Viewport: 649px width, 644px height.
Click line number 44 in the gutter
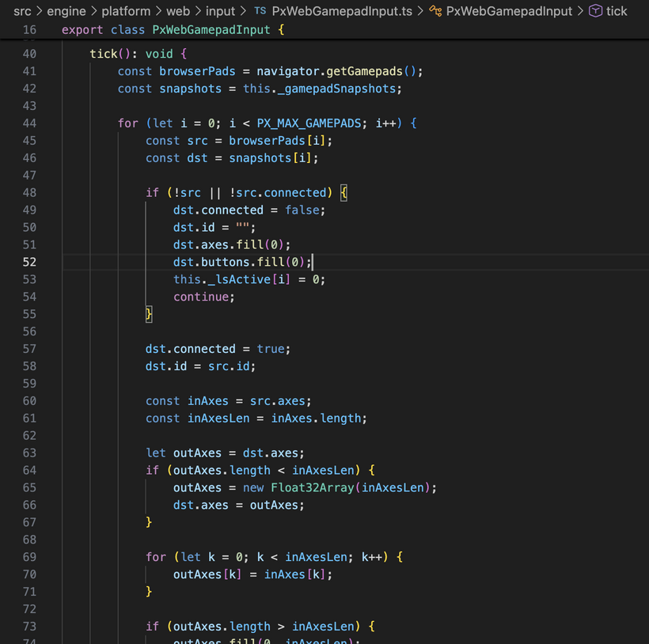[x=28, y=123]
